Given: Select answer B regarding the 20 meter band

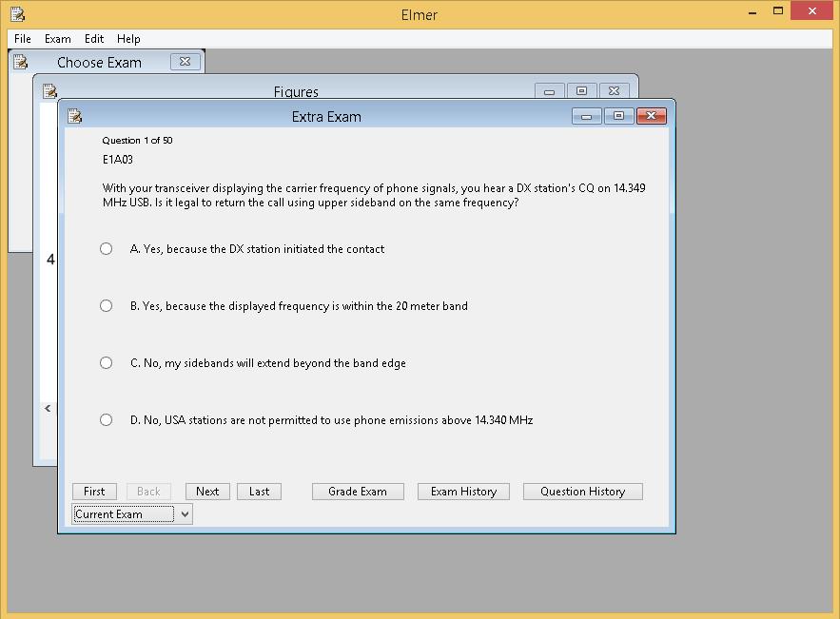Looking at the screenshot, I should [x=106, y=305].
